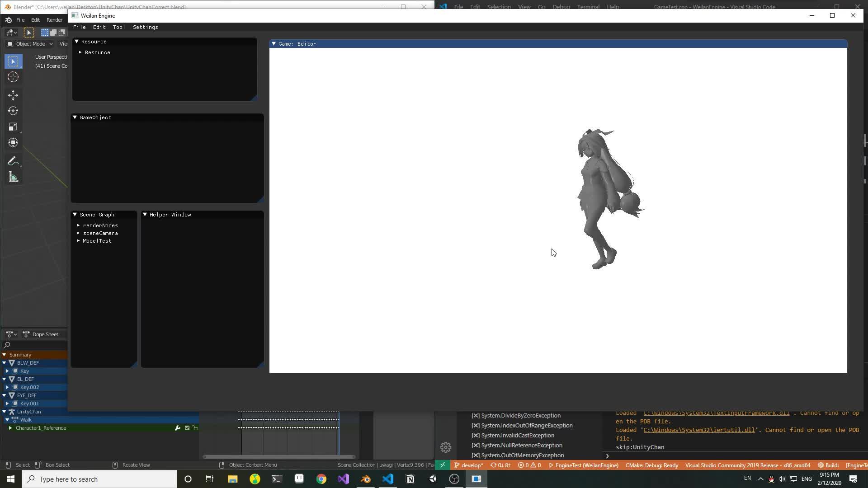
Task: Toggle System.DivideByZeroException breakpoint checkbox
Action: pyautogui.click(x=476, y=416)
